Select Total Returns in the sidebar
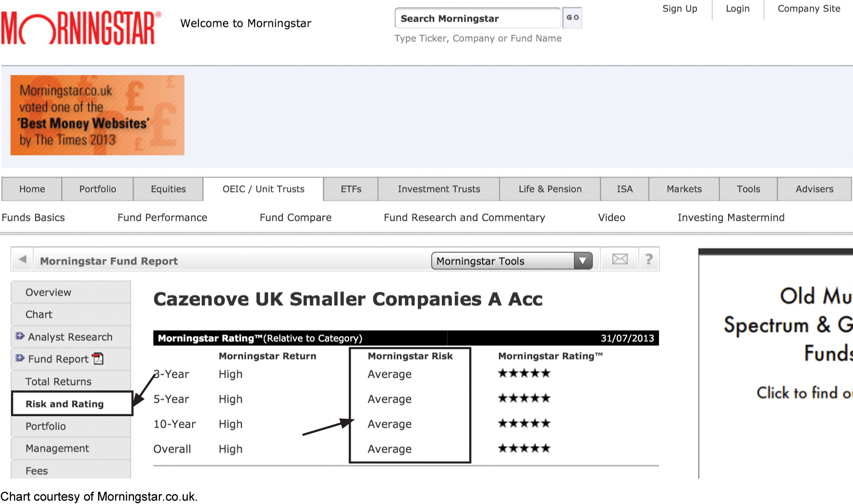 (71, 382)
